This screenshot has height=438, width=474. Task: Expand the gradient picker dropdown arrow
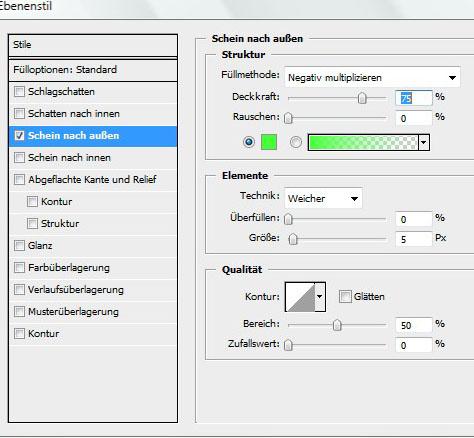click(423, 143)
